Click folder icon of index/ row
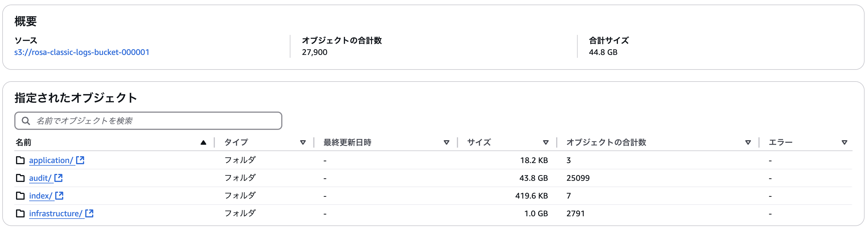This screenshot has width=868, height=230. 20,196
